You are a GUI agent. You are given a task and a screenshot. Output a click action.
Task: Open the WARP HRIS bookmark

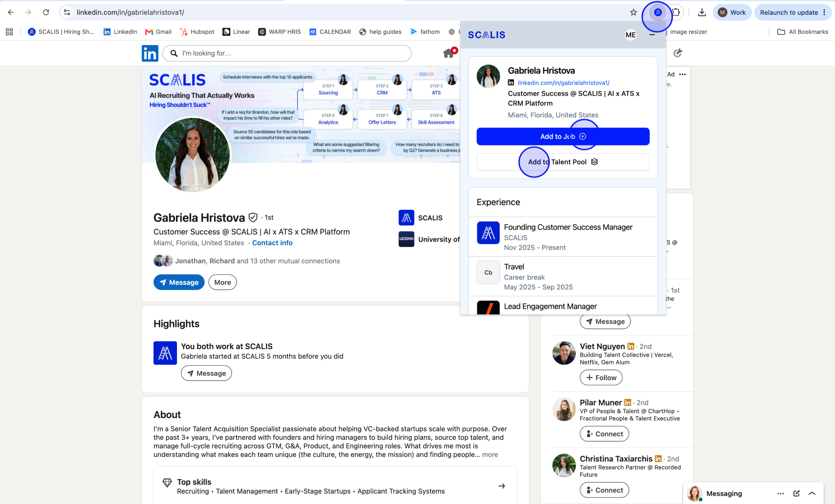pos(280,32)
